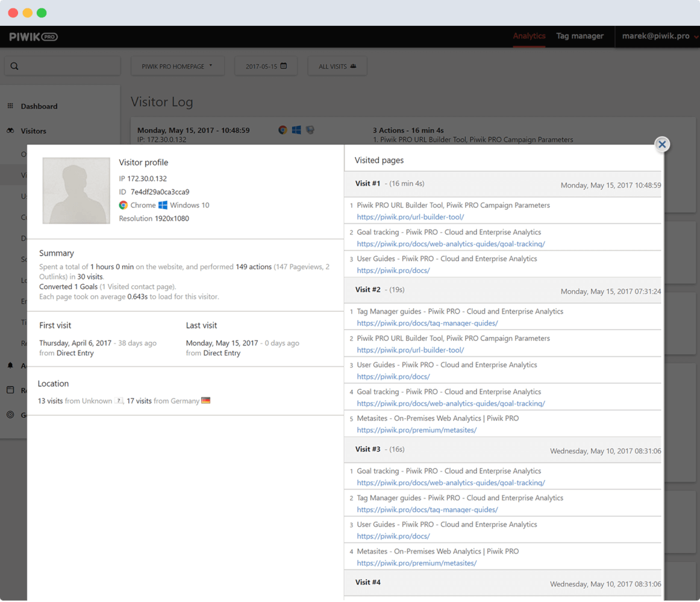Open Visit #1 piwik.pro/docs/ link

click(393, 270)
